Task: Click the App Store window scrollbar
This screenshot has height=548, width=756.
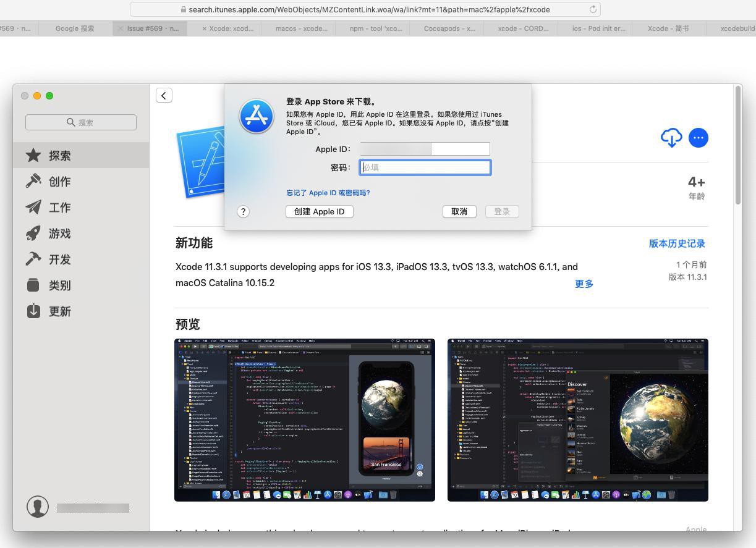Action: [x=738, y=146]
